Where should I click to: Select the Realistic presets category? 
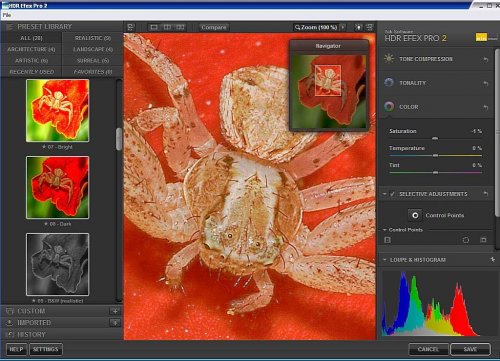pyautogui.click(x=93, y=38)
